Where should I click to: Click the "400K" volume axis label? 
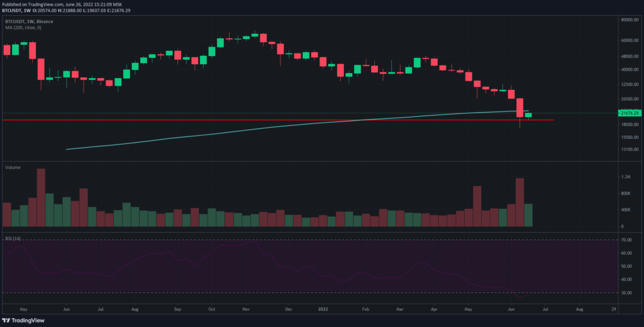coord(626,210)
